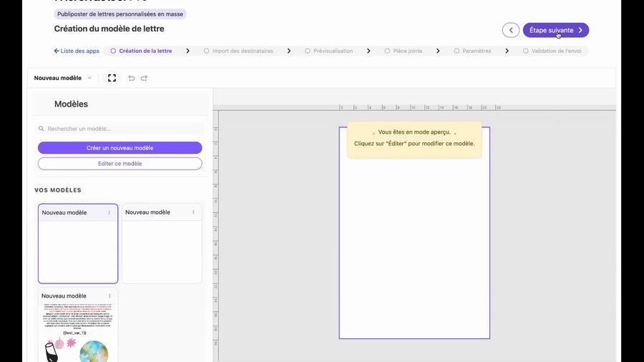Viewport: 644px width, 362px height.
Task: Select the highlighted Nouveau modèle card
Action: tap(78, 243)
